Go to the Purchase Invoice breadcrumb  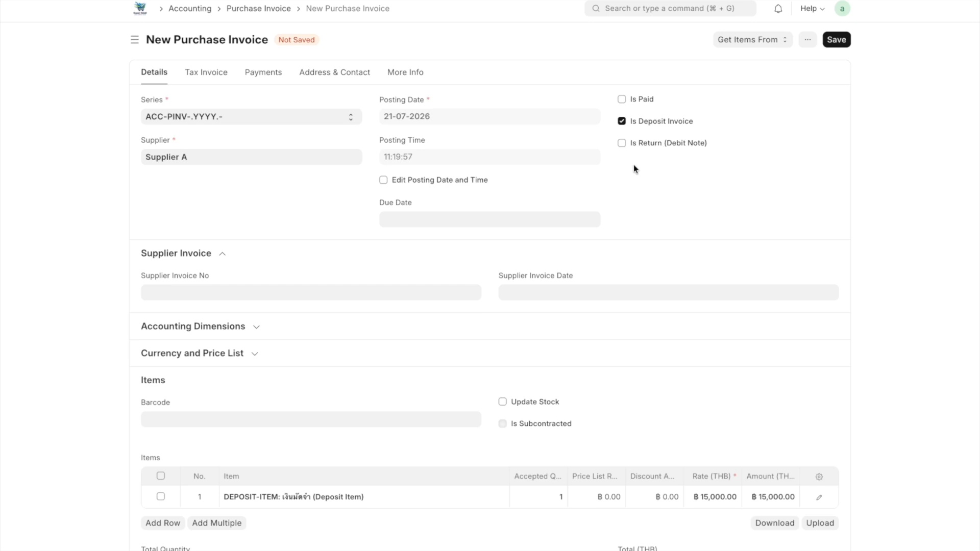(x=259, y=9)
